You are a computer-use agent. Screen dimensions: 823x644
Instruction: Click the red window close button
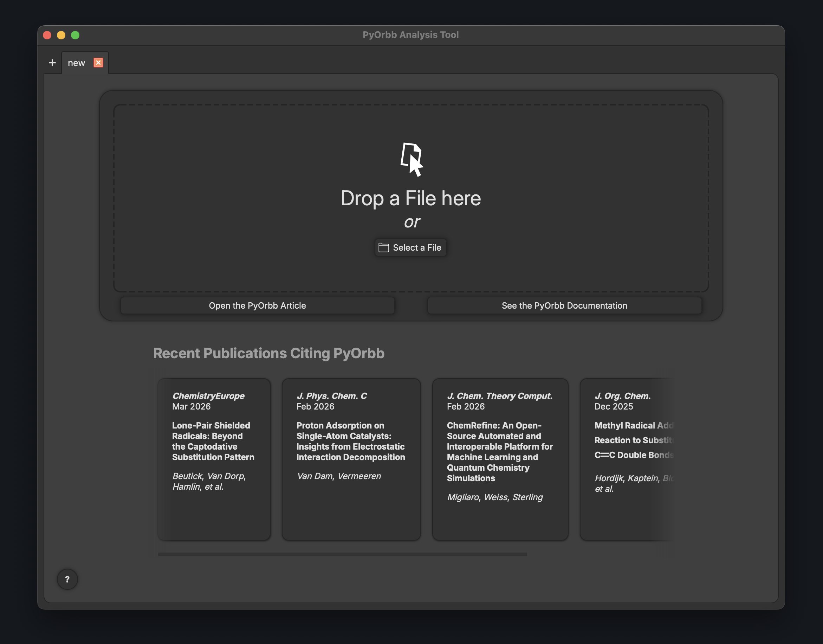coord(47,35)
